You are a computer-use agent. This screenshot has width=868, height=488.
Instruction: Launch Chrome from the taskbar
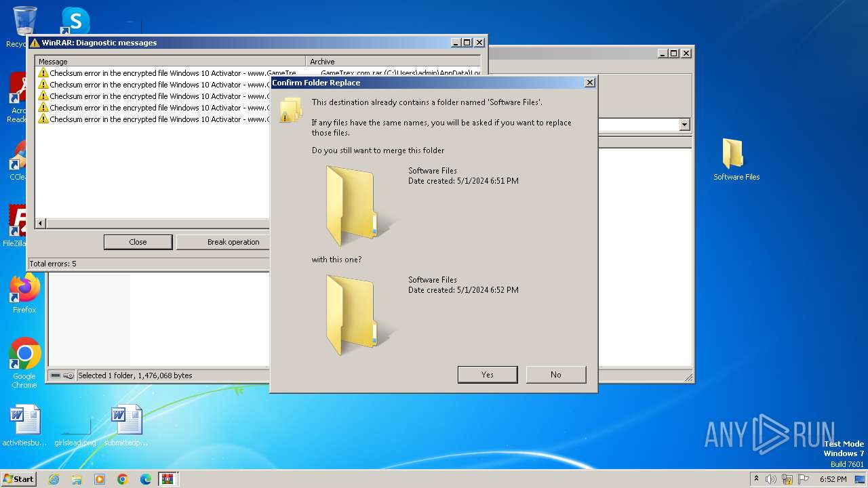tap(123, 479)
